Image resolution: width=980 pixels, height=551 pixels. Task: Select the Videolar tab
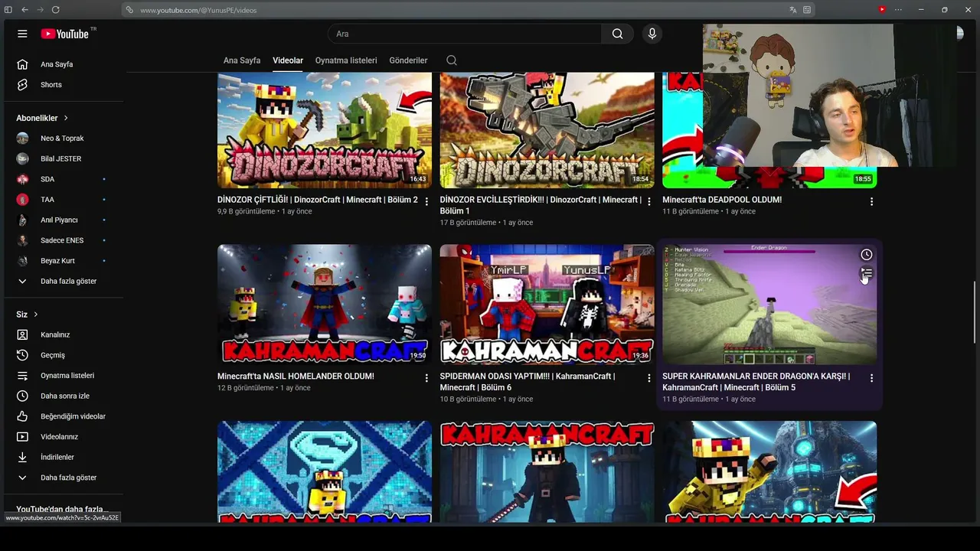(x=288, y=60)
